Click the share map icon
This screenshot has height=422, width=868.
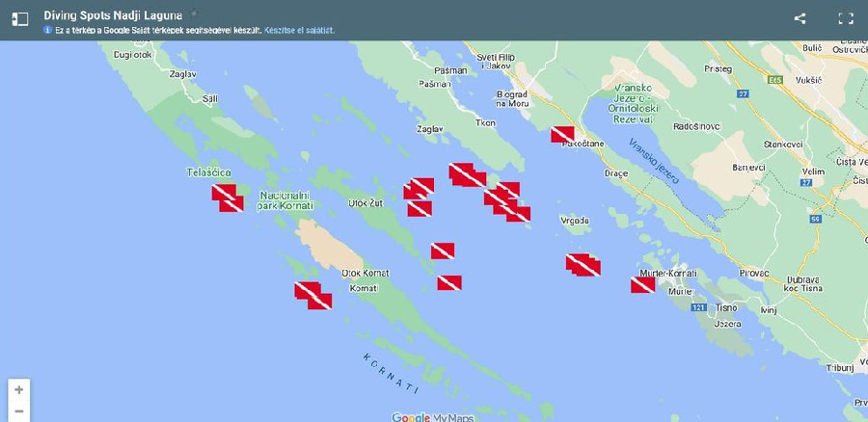tap(800, 18)
